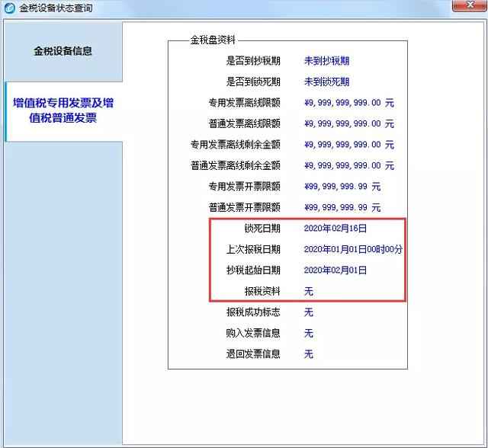Click the 锁死日期 date 2020年02月16日
Image resolution: width=488 pixels, height=448 pixels.
[x=335, y=228]
